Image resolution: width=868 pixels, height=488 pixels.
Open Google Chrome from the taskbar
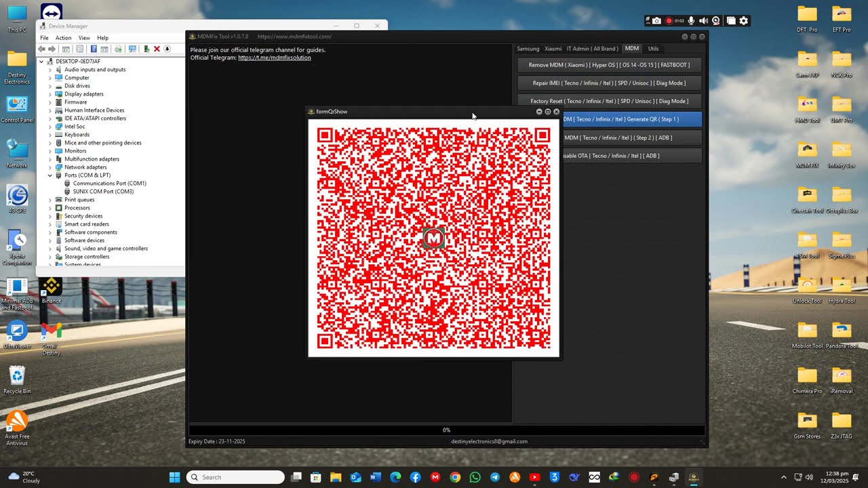(x=455, y=477)
